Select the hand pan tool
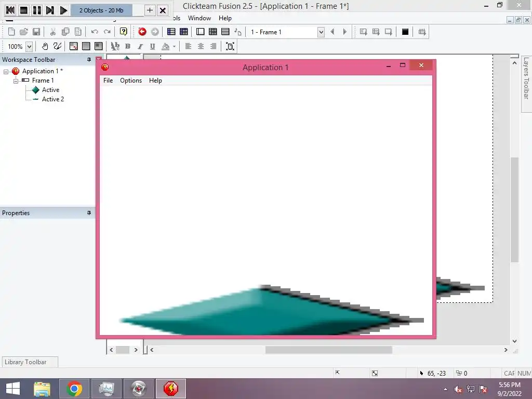Image resolution: width=532 pixels, height=399 pixels. (45, 46)
